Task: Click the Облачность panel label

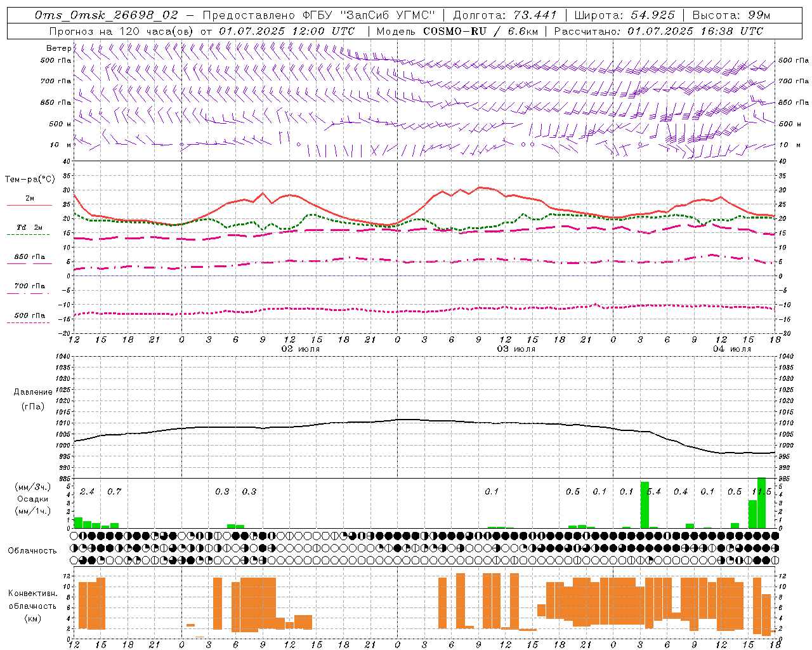Action: pos(32,551)
